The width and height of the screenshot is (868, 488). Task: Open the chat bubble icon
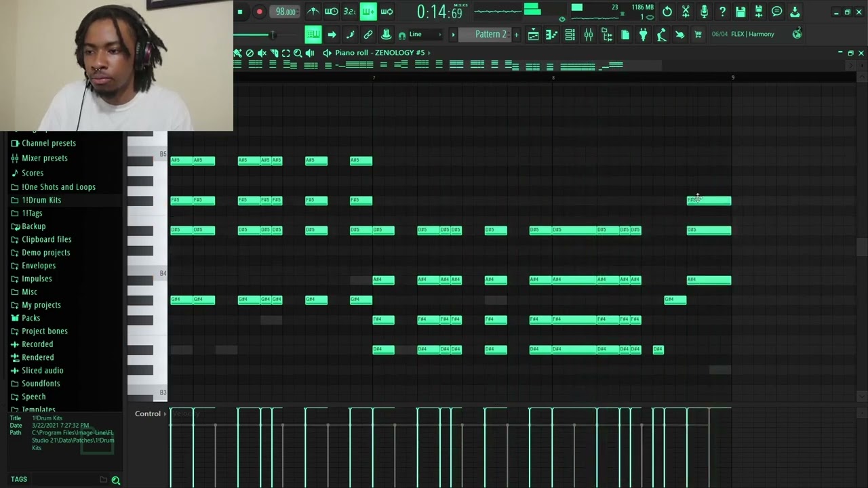pos(777,12)
